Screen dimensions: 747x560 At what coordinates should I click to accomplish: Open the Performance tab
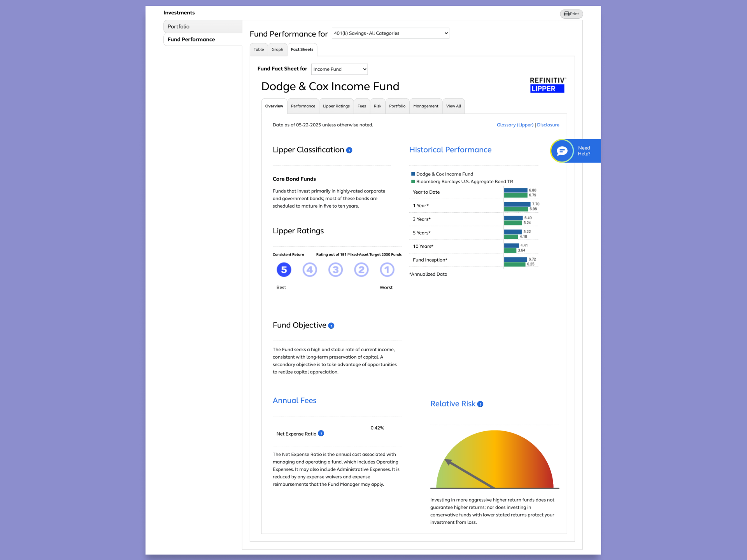[x=303, y=106]
